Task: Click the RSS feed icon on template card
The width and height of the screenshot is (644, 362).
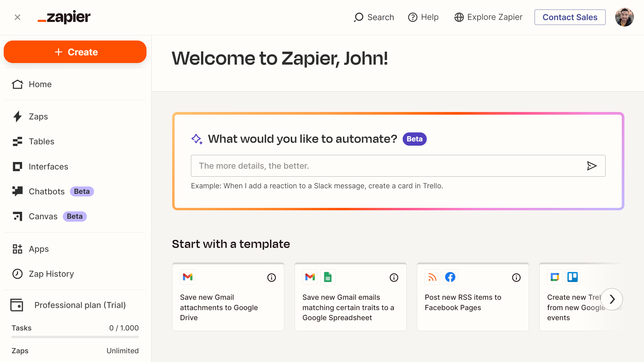Action: click(x=432, y=277)
